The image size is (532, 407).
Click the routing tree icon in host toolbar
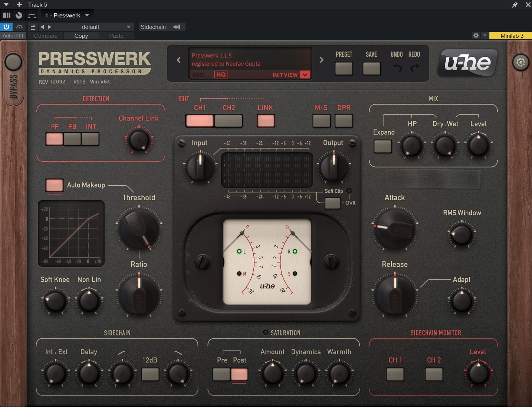coord(32,15)
